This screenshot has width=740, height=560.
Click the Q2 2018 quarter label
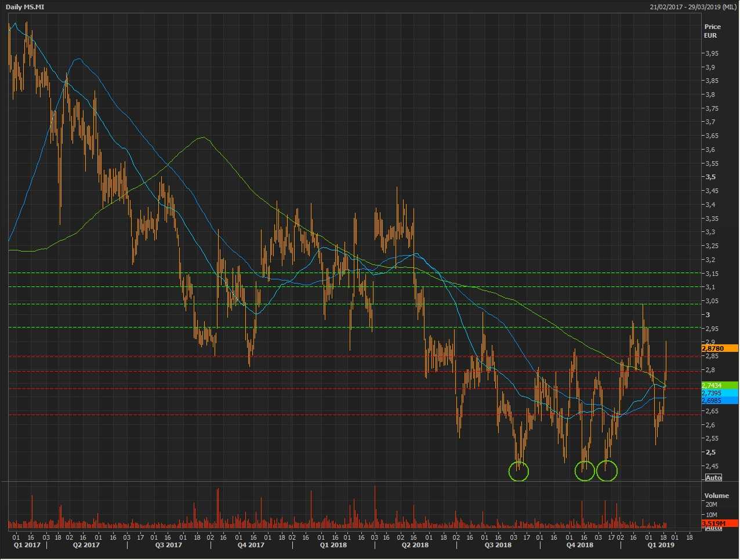tap(415, 545)
